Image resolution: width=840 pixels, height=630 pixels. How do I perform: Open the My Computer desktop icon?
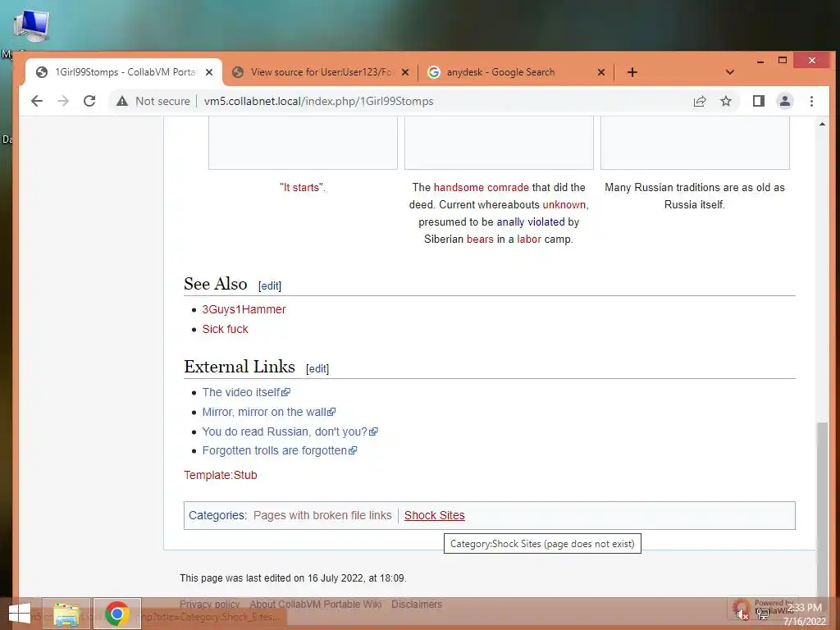point(31,27)
